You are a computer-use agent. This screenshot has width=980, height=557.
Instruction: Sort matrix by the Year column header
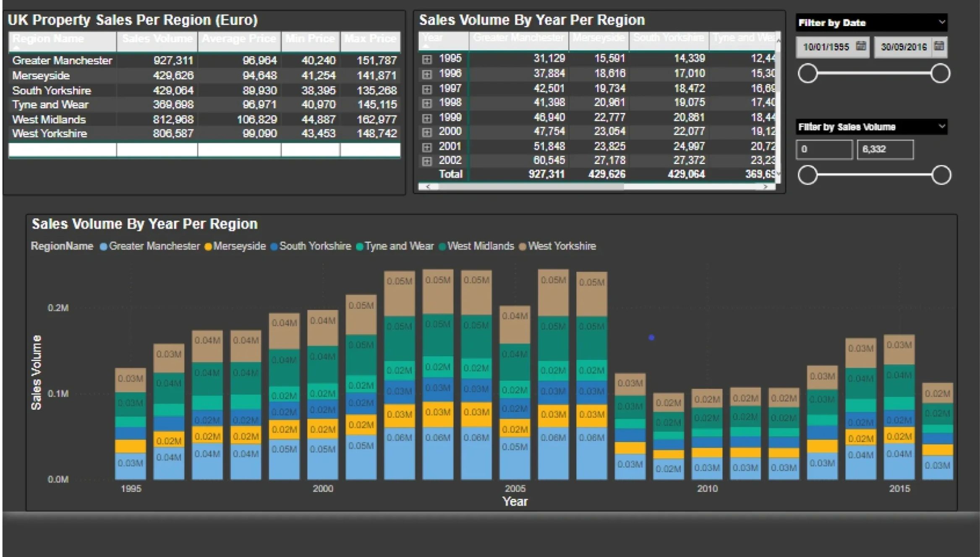pyautogui.click(x=444, y=40)
